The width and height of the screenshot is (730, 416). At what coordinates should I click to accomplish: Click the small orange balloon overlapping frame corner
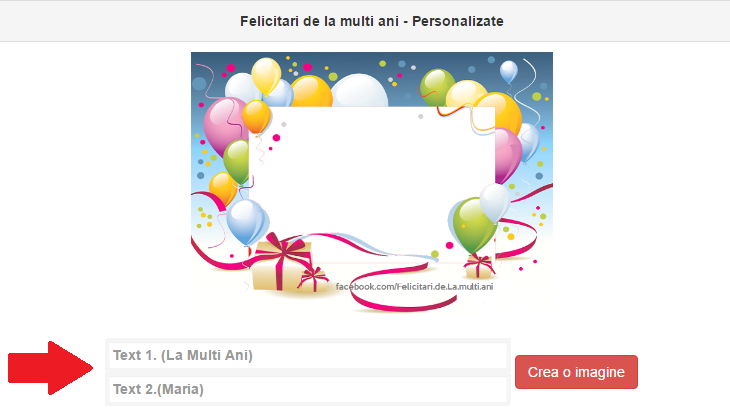tap(256, 117)
